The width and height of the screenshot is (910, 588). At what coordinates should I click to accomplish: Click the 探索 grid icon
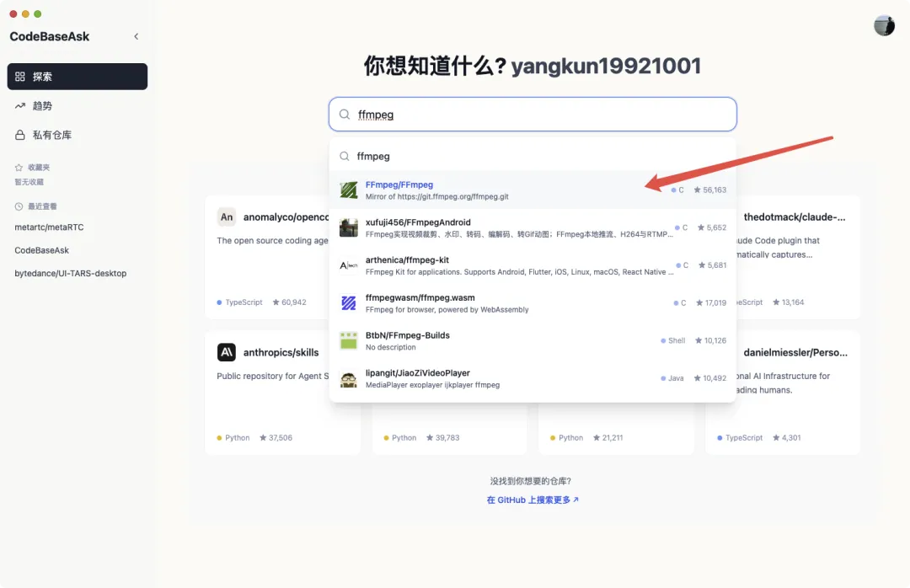click(20, 77)
